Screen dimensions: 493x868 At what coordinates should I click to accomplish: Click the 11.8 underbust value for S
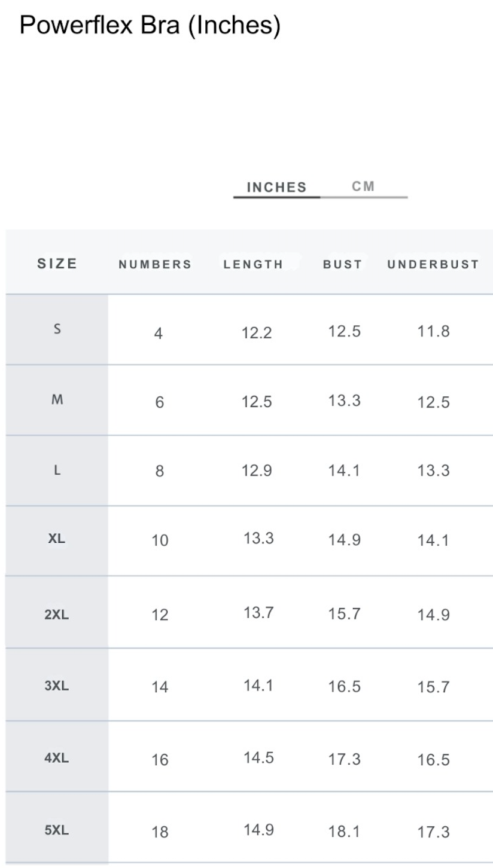pos(433,331)
